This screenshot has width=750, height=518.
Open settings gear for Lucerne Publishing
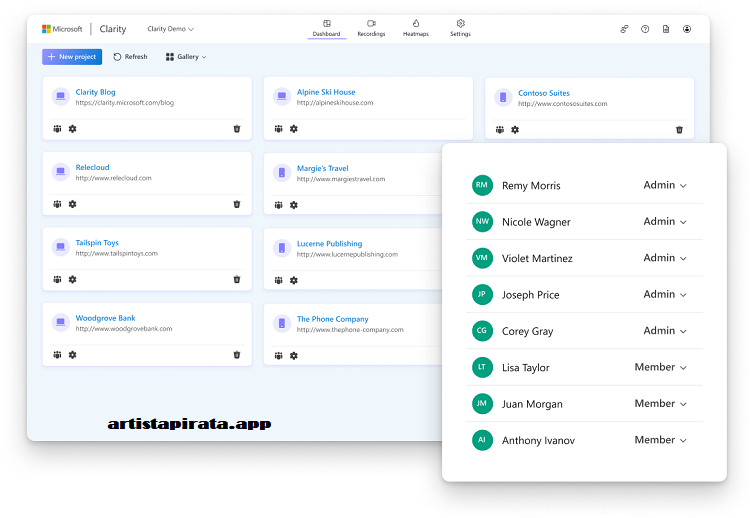(294, 280)
